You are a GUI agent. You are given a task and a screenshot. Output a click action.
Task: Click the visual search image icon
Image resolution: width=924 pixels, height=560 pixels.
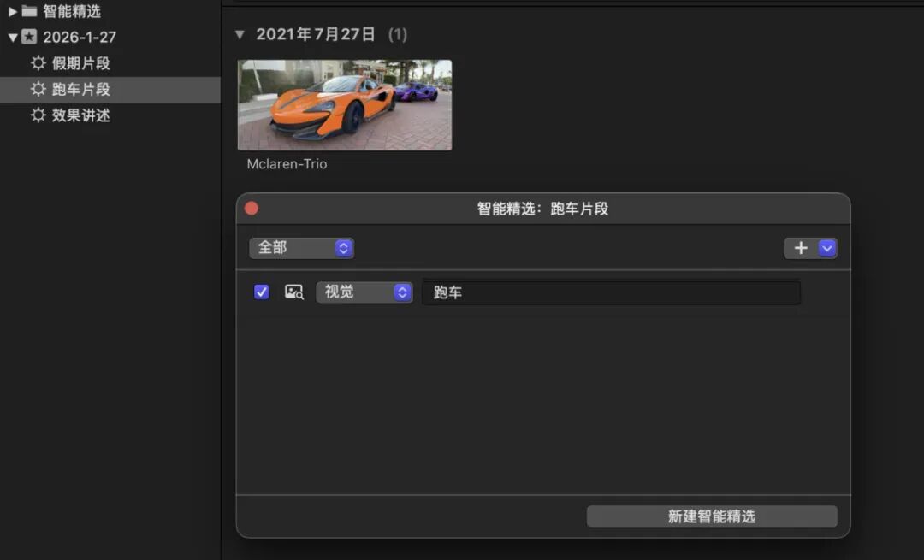294,292
